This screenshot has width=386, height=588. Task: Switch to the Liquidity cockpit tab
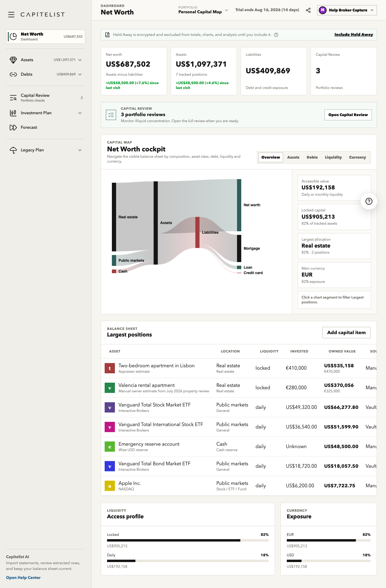333,157
